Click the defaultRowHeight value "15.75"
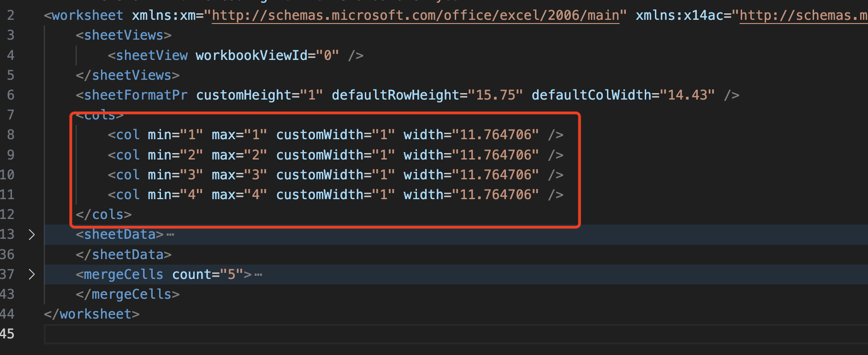The width and height of the screenshot is (868, 355). click(495, 95)
